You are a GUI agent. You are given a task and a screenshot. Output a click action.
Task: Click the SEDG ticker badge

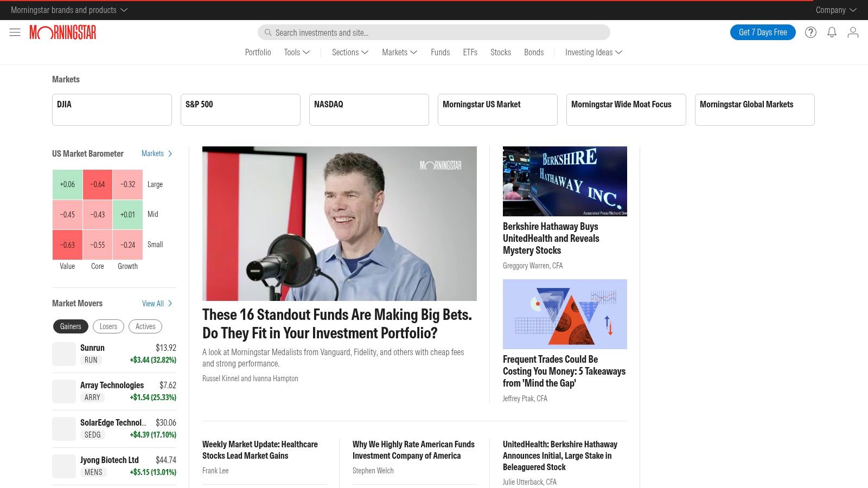(x=93, y=435)
